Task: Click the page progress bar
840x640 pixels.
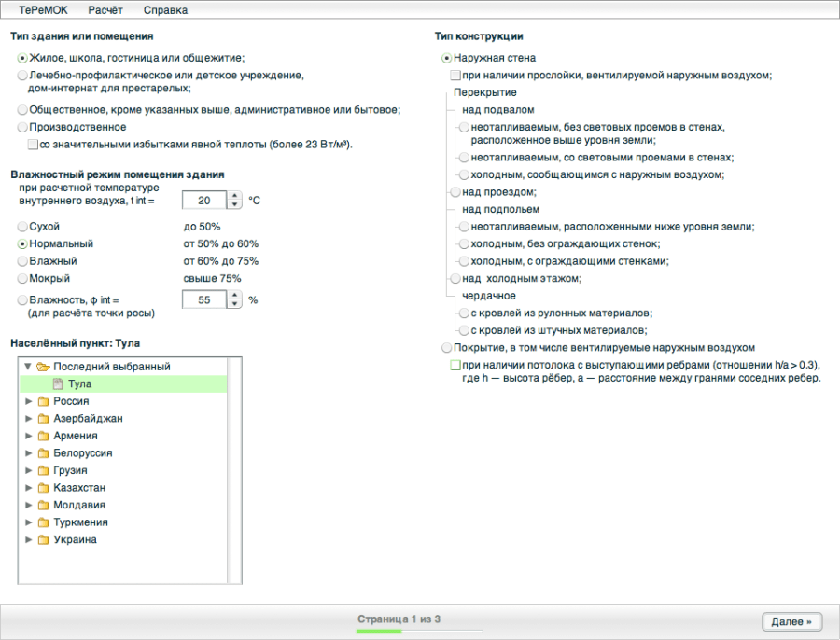Action: pyautogui.click(x=399, y=632)
